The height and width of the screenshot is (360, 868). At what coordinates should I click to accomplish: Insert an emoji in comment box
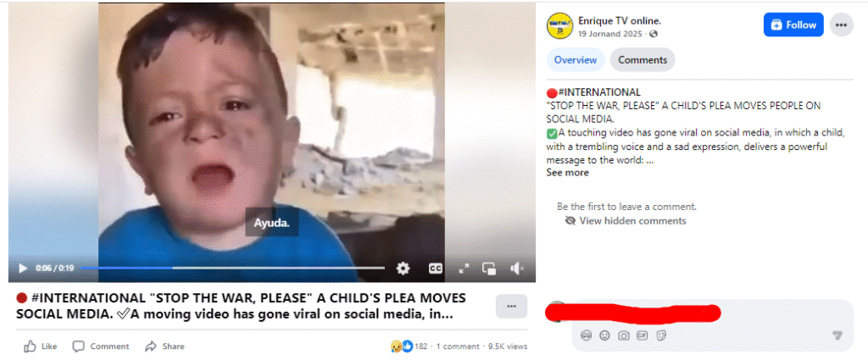tap(604, 335)
